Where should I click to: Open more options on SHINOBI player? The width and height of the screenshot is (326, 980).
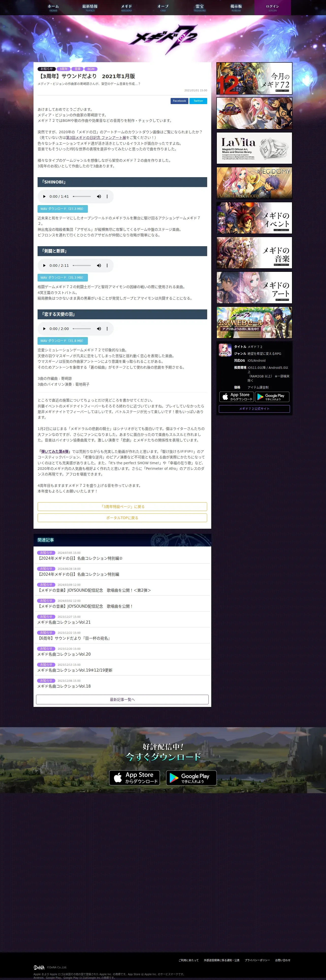point(107,196)
